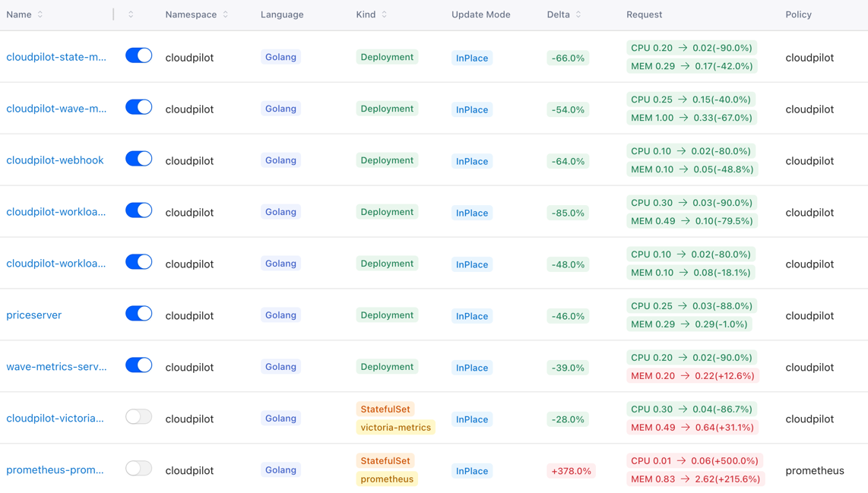Click the Deployment kind badge for priceserver
The image size is (868, 493).
(x=387, y=314)
